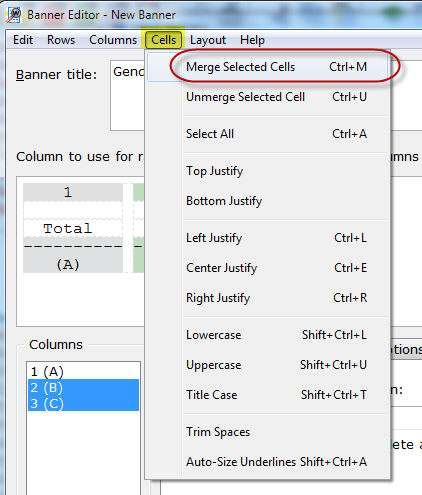Click the Banner Editor app icon

(x=14, y=15)
